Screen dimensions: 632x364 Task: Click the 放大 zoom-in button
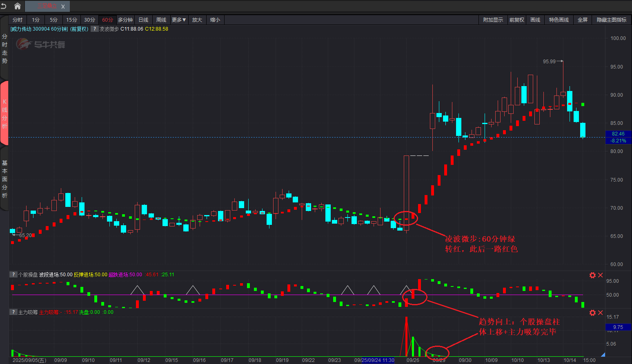click(197, 20)
